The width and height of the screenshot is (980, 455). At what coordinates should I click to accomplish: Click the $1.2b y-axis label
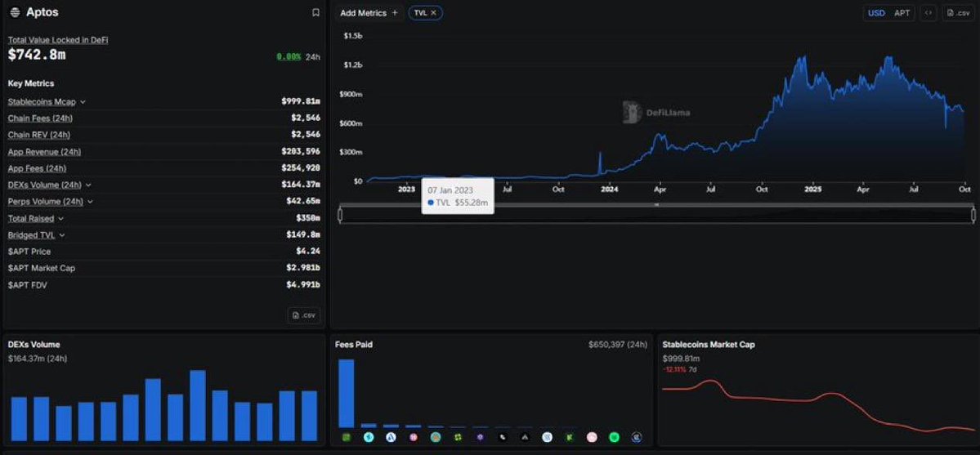click(x=352, y=65)
